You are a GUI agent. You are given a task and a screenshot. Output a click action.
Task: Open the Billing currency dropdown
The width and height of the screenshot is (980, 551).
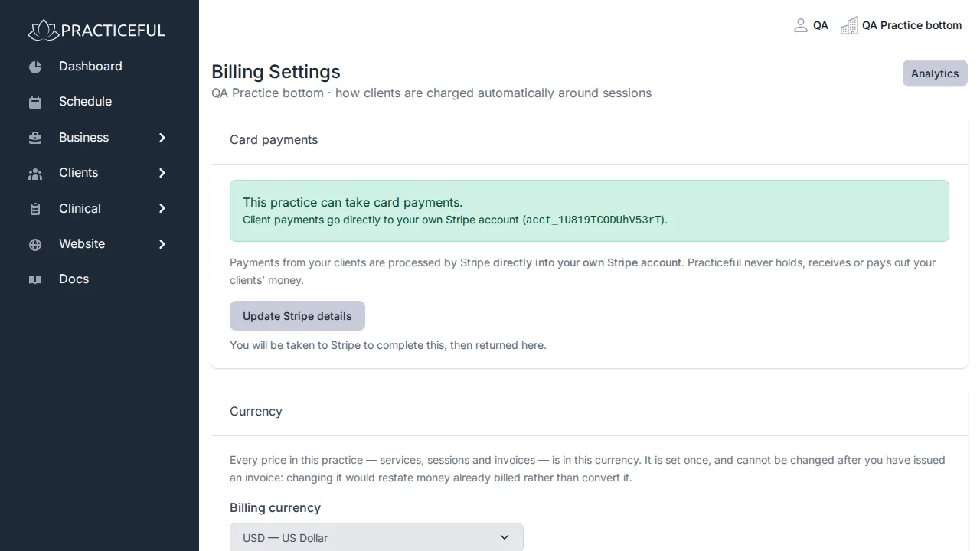[x=377, y=537]
